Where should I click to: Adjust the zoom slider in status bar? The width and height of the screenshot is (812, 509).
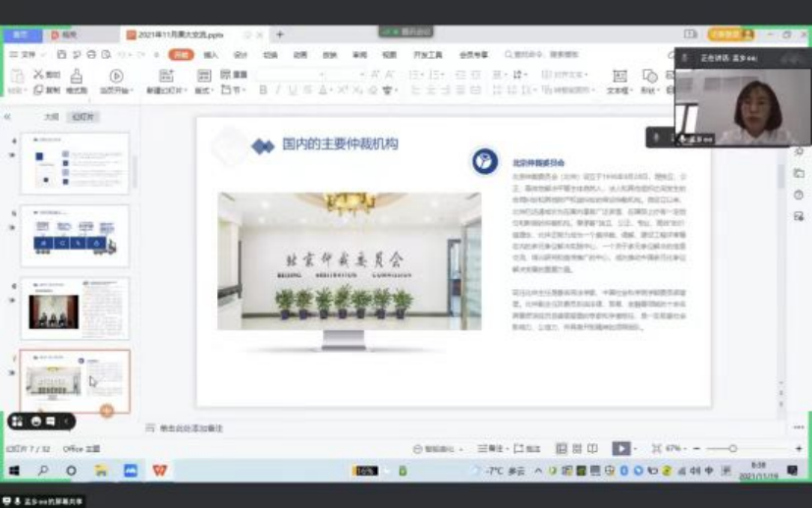coord(732,448)
